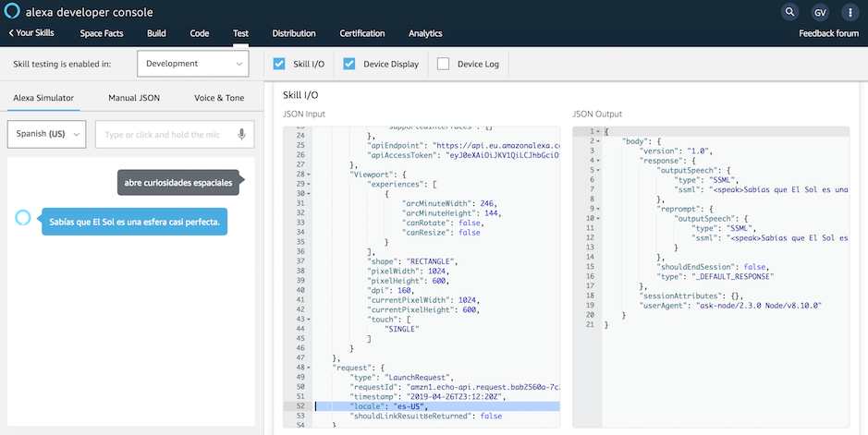This screenshot has height=435, width=868.
Task: Click the 'abre curiosidades espaciales' utterance bubble
Action: coord(178,182)
